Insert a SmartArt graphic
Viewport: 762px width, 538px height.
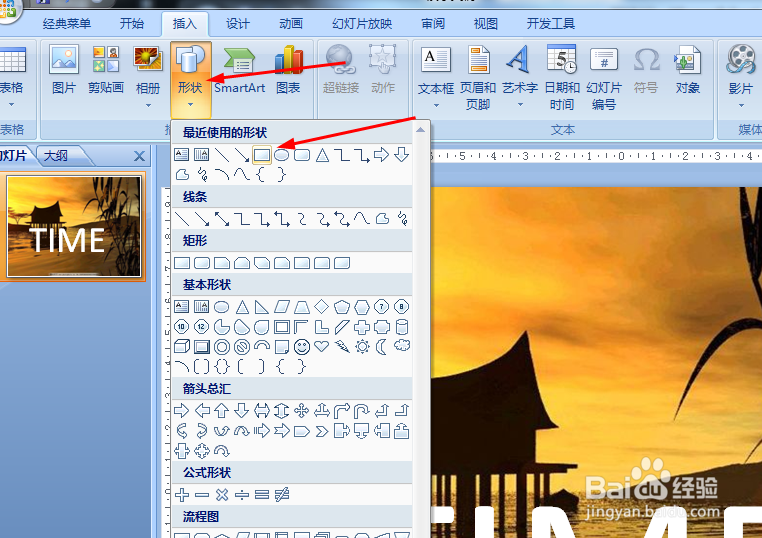point(240,71)
